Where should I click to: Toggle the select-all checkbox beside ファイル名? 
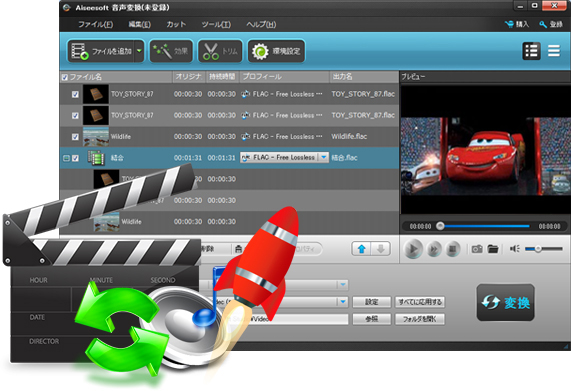point(65,77)
